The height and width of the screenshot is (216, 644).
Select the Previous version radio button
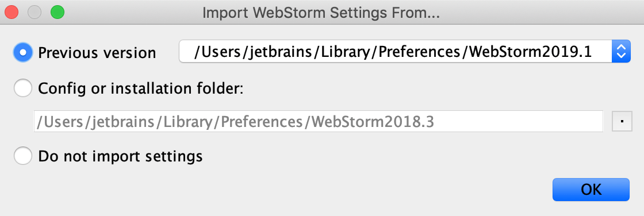(x=23, y=52)
